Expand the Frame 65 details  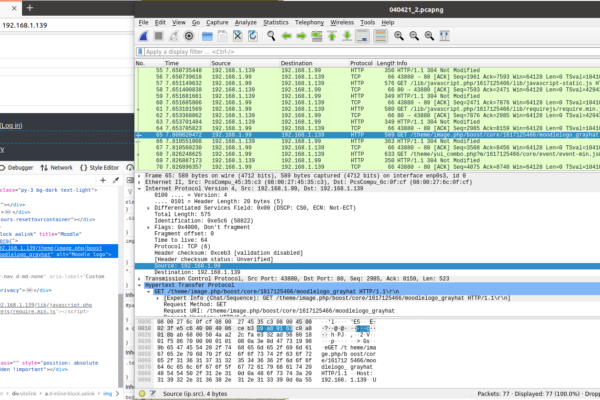[x=140, y=176]
